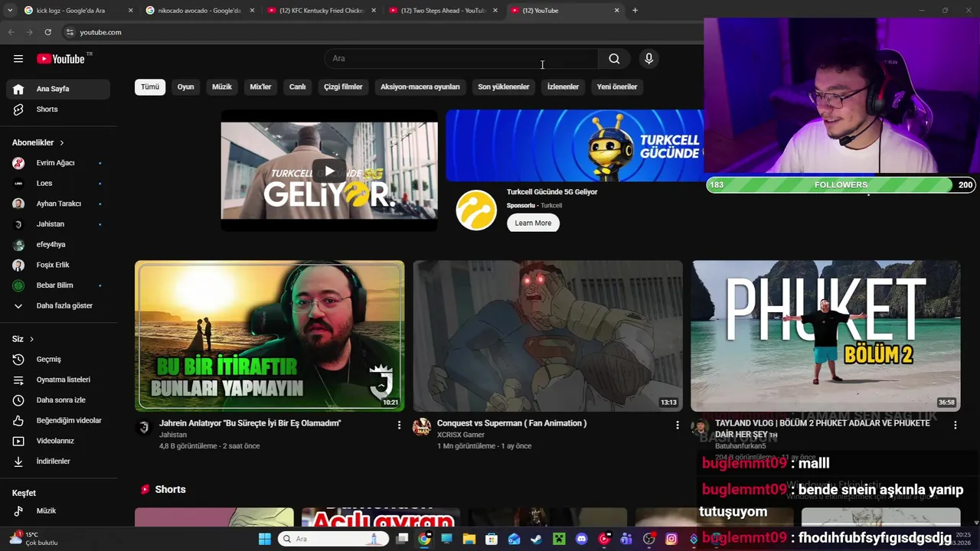Click the browser address bar

pos(383,32)
